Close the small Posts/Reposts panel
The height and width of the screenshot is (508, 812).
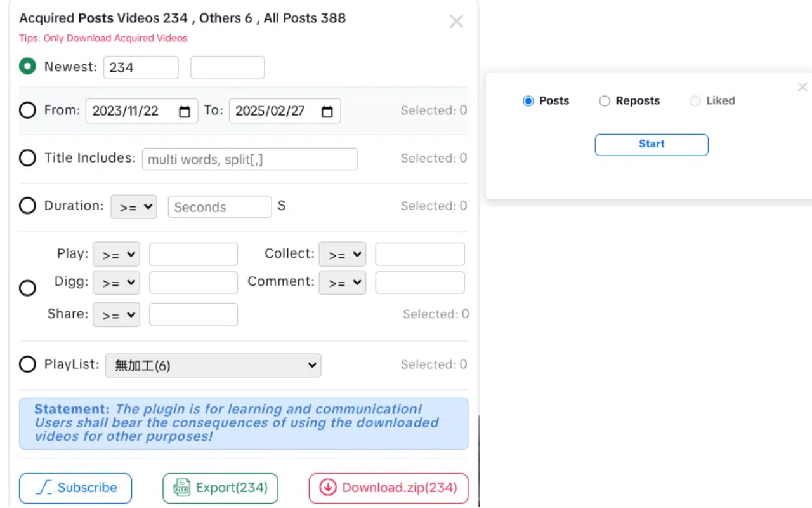(802, 87)
